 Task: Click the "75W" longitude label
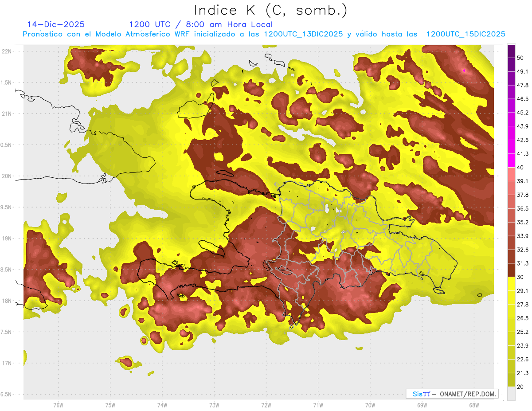[x=110, y=405]
